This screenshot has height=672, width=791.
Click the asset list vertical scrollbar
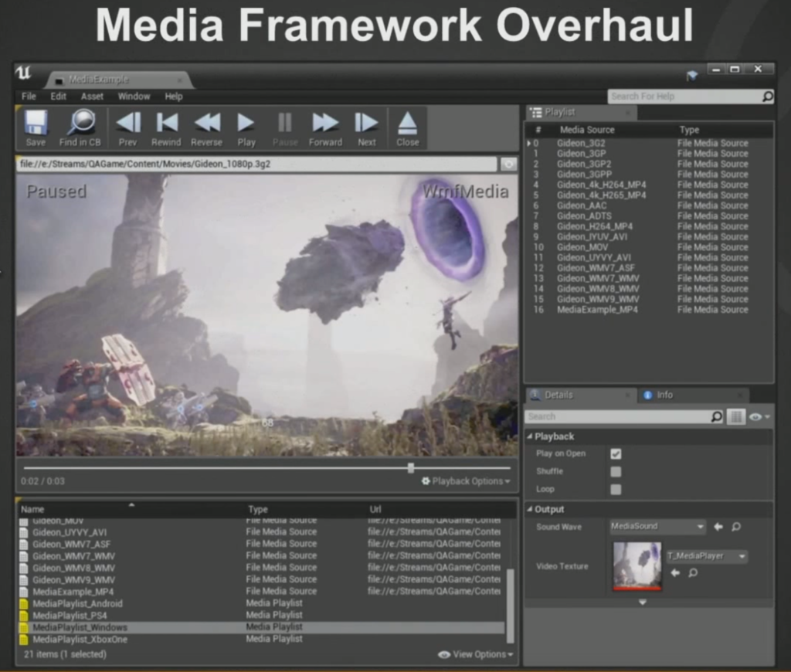pyautogui.click(x=511, y=606)
